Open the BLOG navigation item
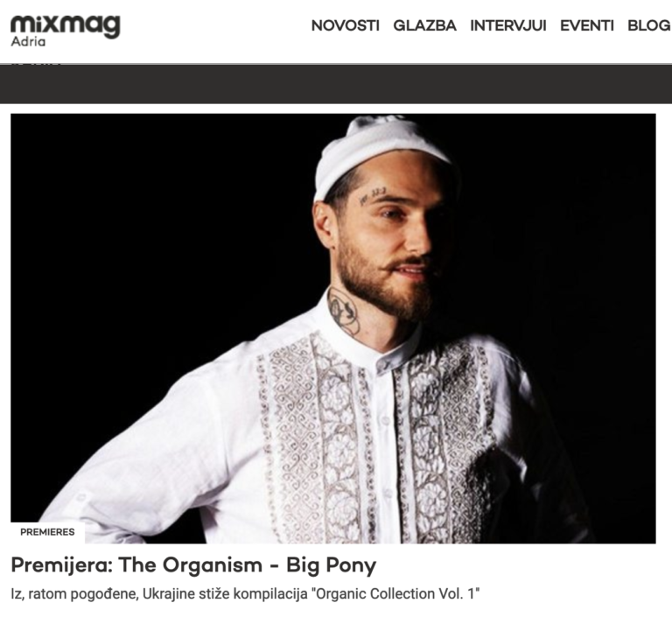This screenshot has height=638, width=672. point(649,25)
